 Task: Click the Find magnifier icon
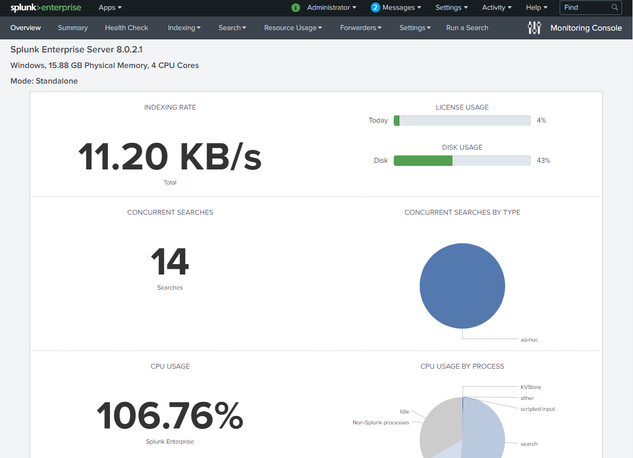[614, 7]
